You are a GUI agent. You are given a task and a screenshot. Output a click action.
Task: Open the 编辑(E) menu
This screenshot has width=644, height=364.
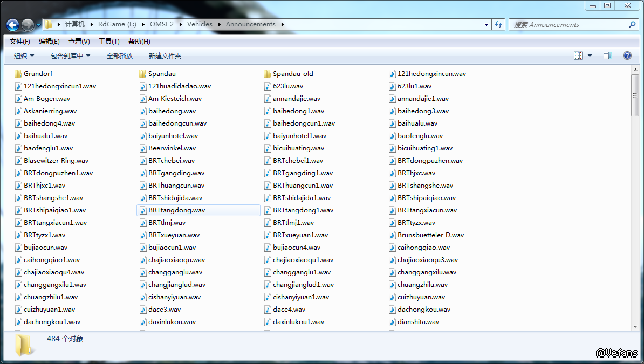pos(49,42)
